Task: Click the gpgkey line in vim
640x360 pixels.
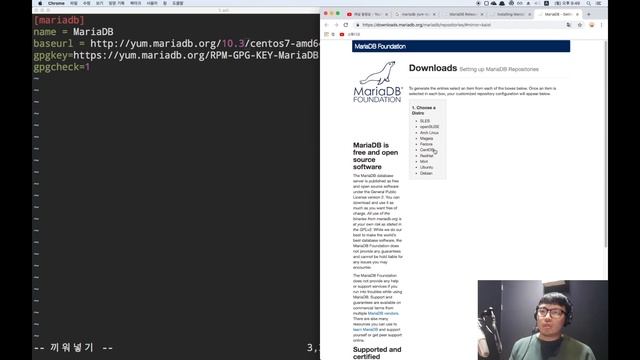Action: coord(176,56)
